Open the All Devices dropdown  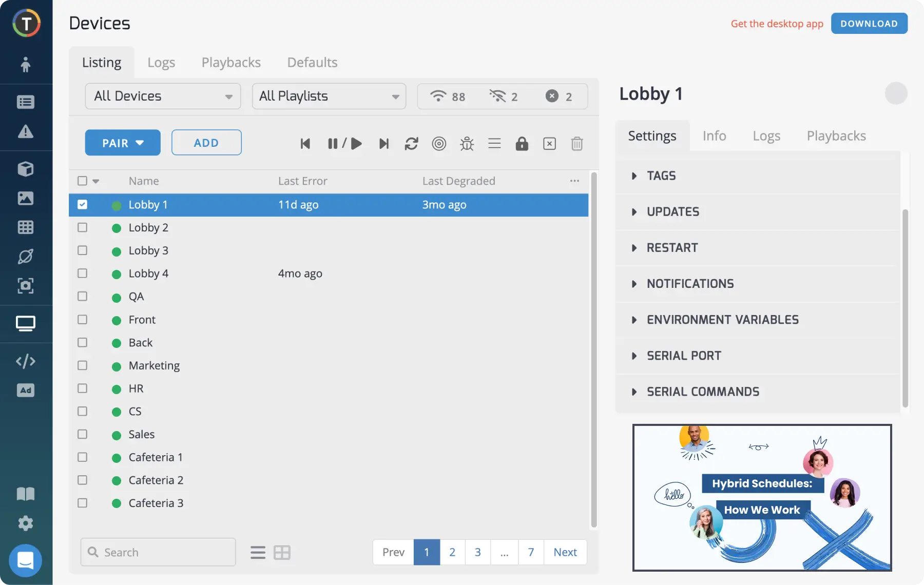[x=163, y=96]
